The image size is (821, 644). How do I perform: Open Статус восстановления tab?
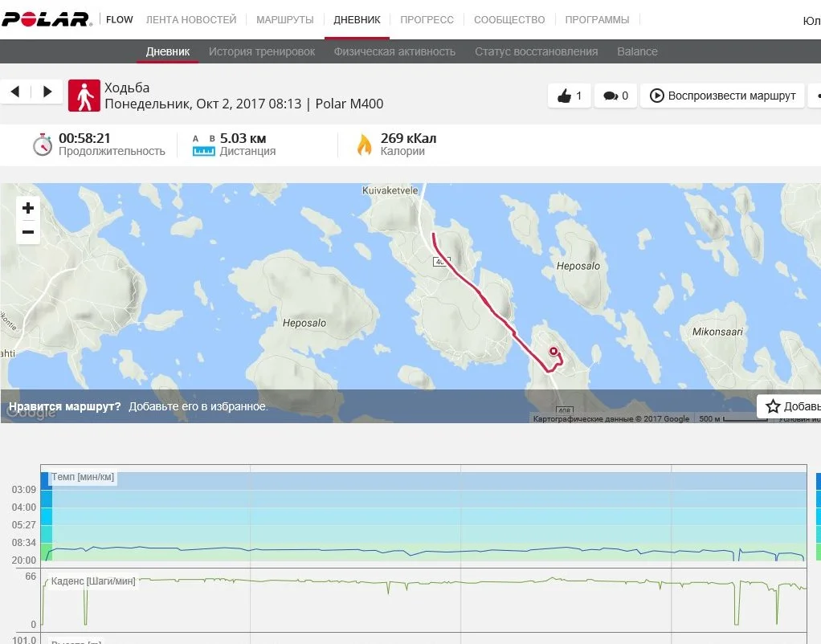point(536,51)
